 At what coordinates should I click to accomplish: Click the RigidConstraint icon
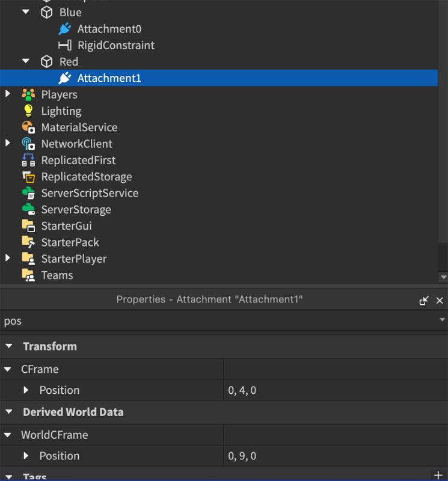point(65,46)
